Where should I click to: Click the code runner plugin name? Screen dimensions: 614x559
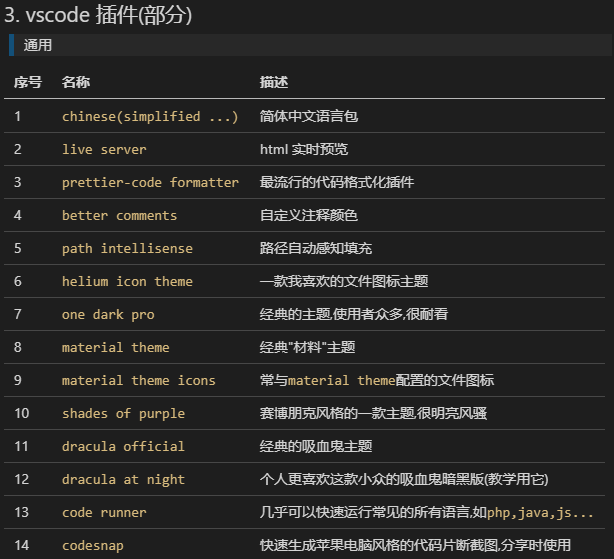104,512
